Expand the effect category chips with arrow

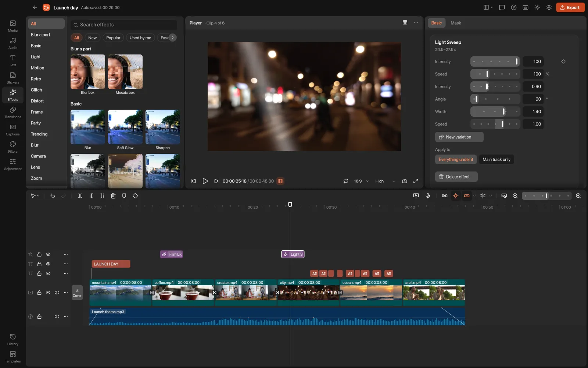(x=172, y=38)
